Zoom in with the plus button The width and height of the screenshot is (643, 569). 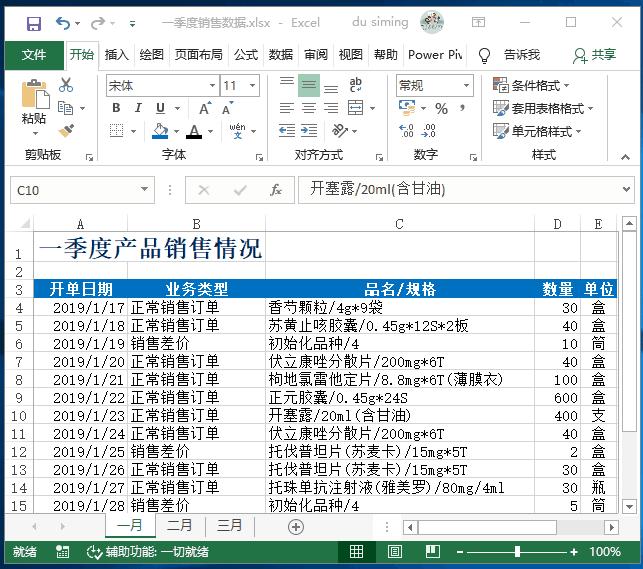[x=574, y=552]
